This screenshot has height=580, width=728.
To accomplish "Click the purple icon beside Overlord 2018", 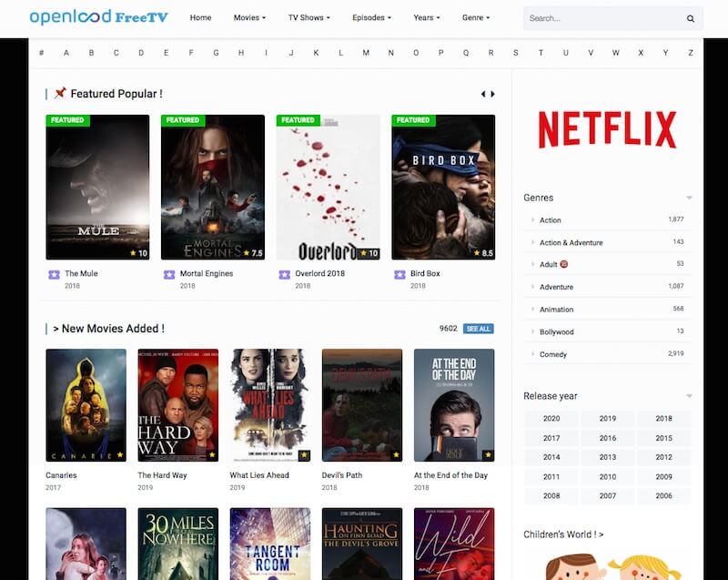I will [x=284, y=274].
